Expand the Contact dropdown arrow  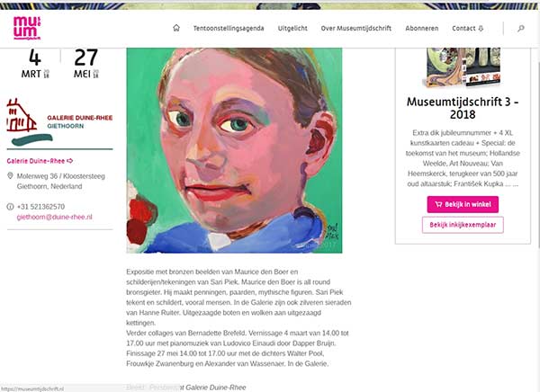point(481,29)
